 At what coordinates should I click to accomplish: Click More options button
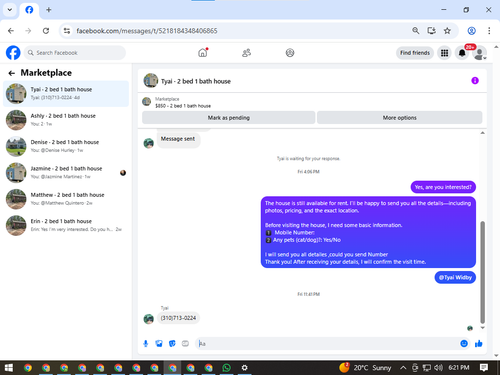tap(400, 118)
